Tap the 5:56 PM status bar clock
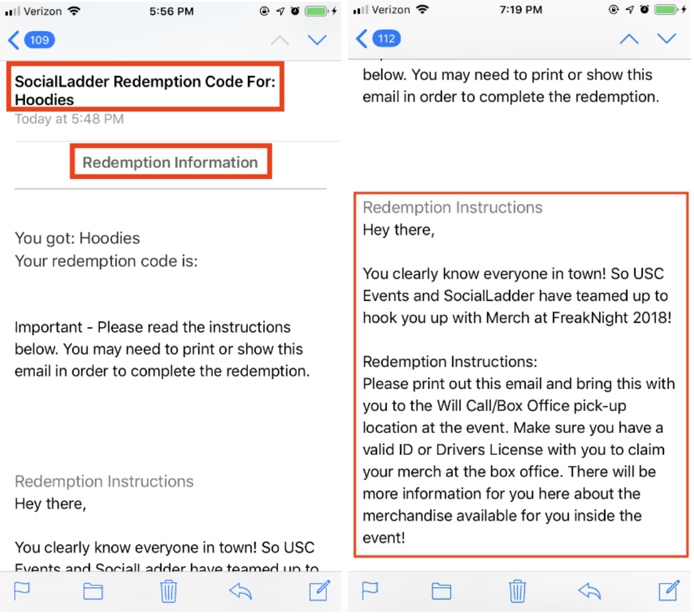The image size is (694, 616). pos(171,11)
